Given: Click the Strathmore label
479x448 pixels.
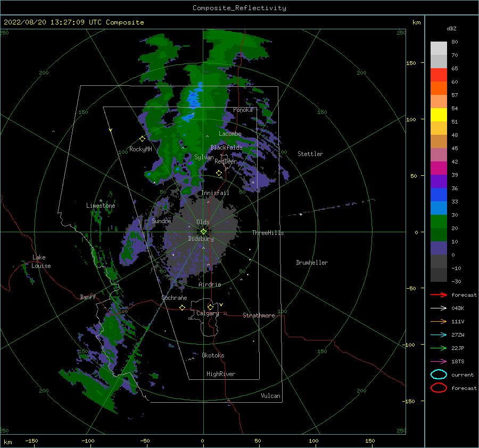Looking at the screenshot, I should tap(259, 315).
